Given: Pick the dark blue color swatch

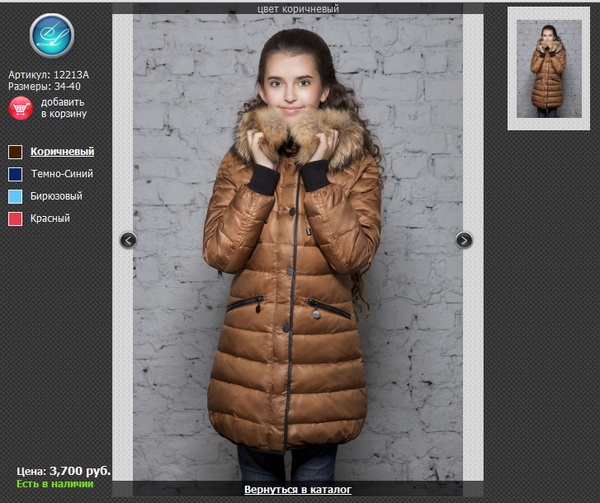Looking at the screenshot, I should point(15,174).
